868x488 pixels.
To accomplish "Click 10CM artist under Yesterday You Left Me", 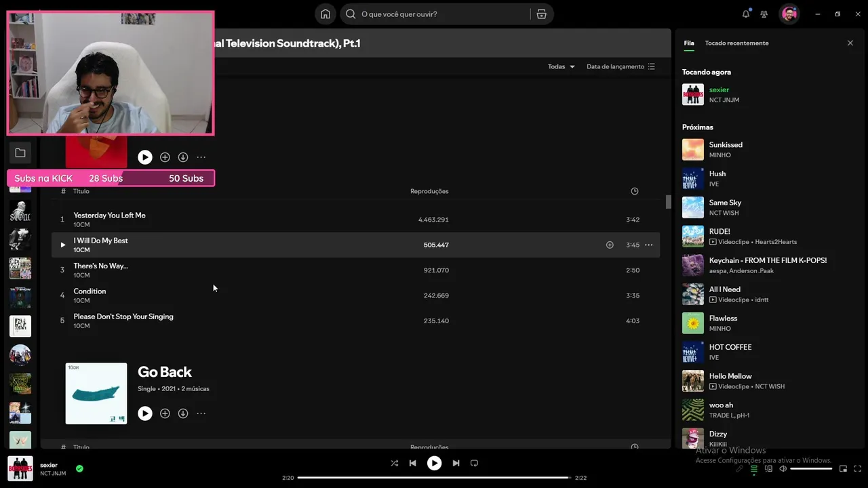I will coord(81,224).
